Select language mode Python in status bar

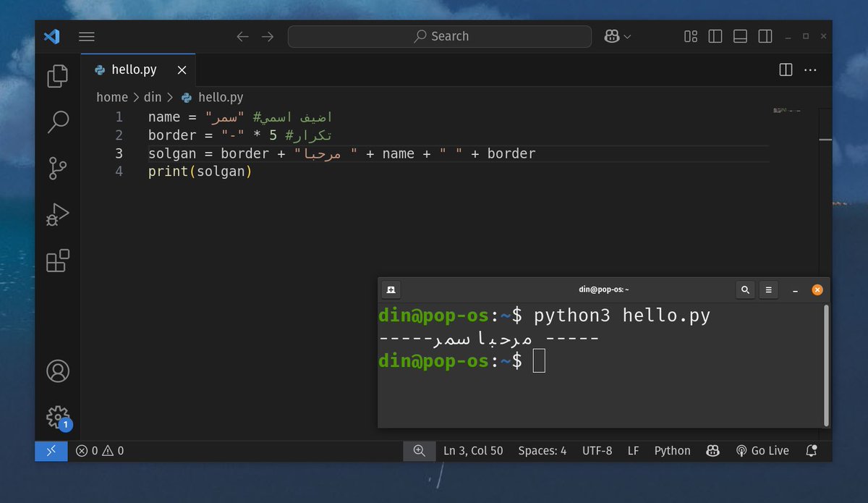(673, 450)
